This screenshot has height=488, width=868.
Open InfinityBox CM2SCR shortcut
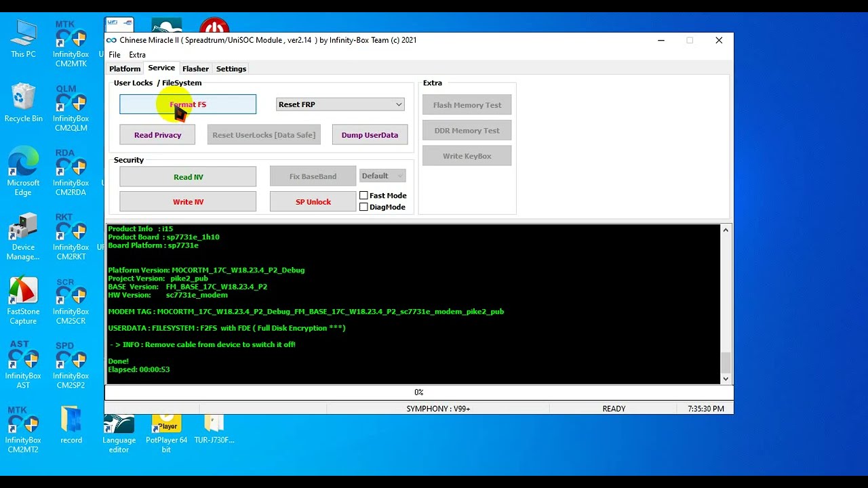(x=71, y=301)
